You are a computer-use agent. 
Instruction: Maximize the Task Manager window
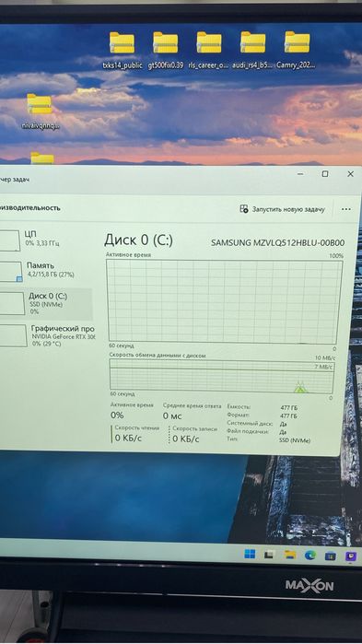(325, 174)
